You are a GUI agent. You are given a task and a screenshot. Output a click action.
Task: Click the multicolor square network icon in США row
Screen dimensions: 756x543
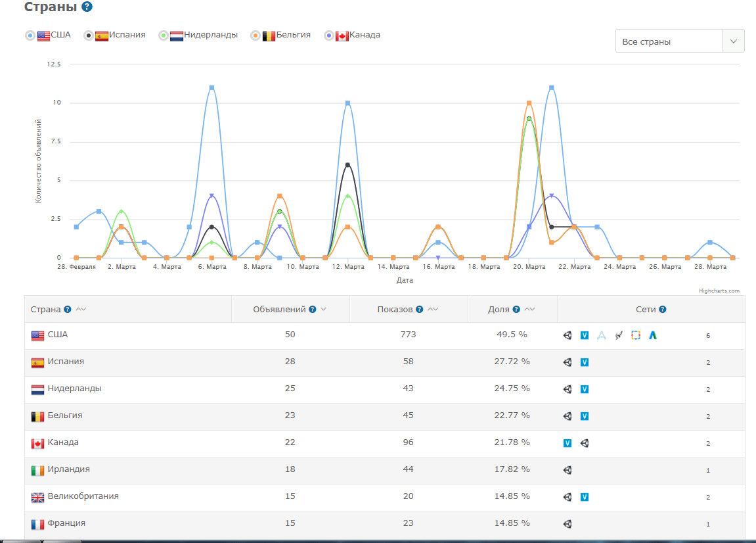(x=636, y=335)
